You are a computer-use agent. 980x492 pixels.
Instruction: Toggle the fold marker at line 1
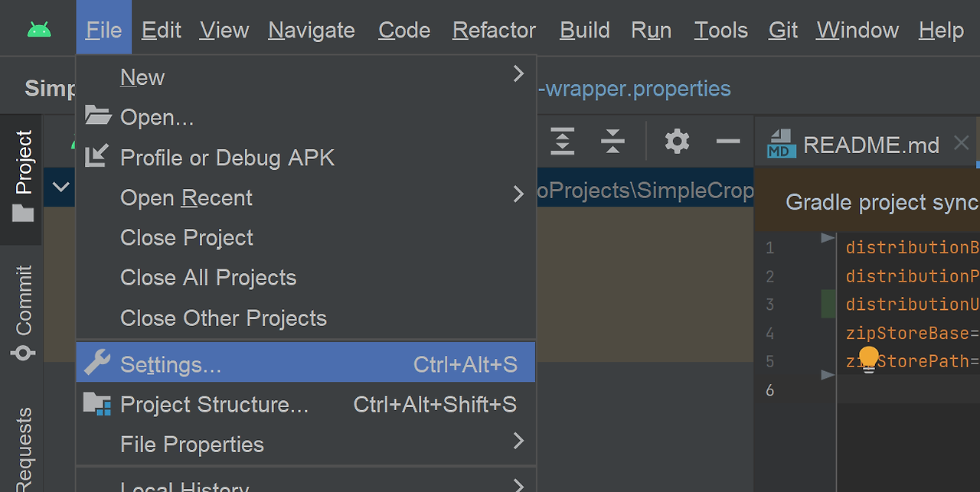point(828,238)
